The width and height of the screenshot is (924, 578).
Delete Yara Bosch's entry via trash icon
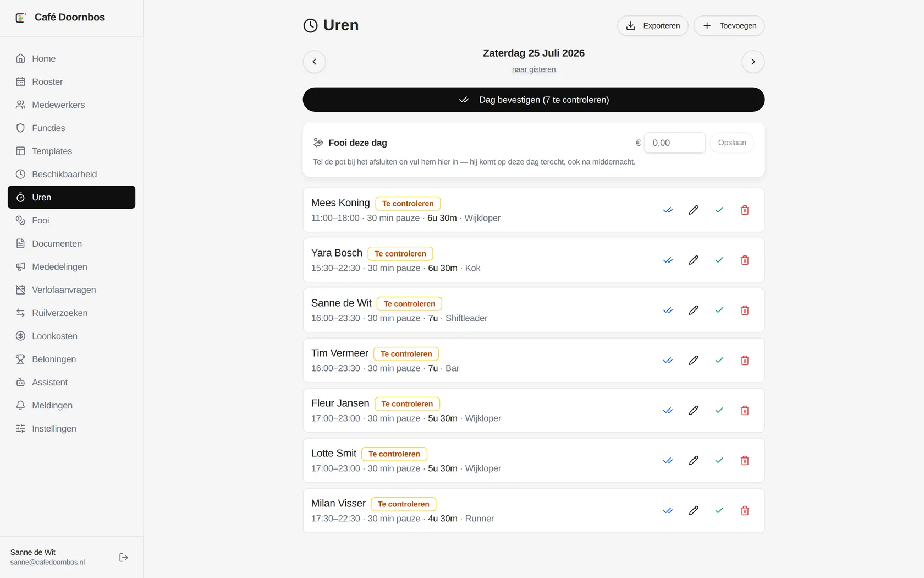point(745,260)
